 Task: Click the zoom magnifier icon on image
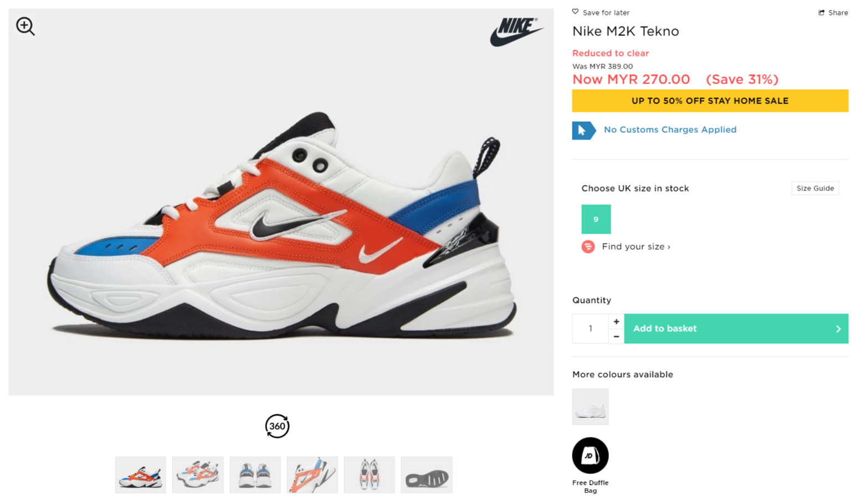click(25, 26)
